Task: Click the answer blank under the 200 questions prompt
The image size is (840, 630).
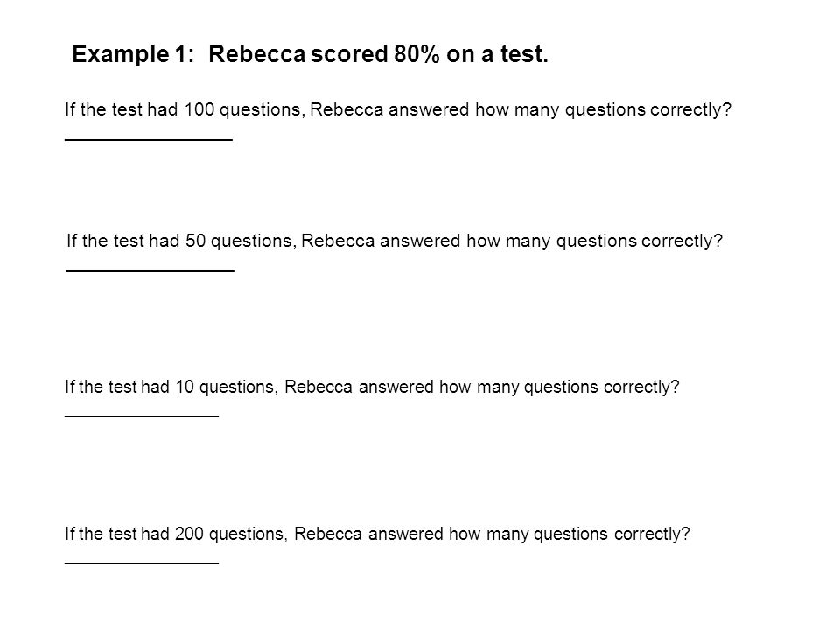Action: pos(142,563)
